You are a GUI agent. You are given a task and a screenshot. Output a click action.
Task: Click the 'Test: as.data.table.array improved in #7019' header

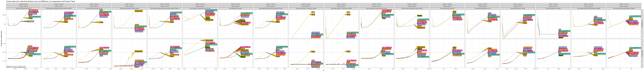tap(376, 8)
